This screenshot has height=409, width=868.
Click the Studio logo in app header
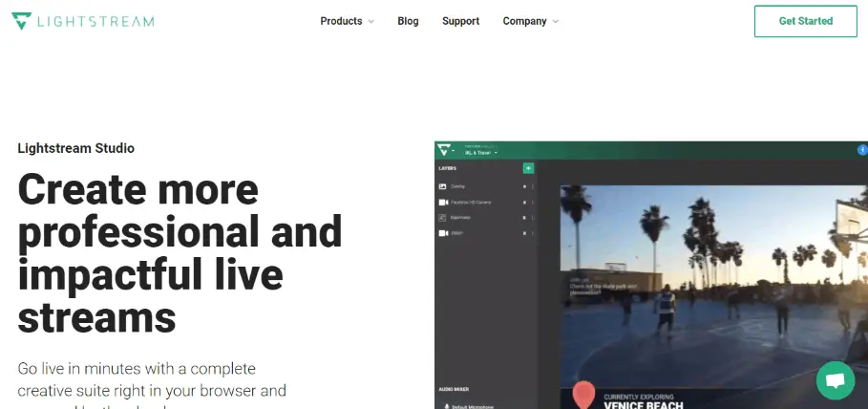(444, 150)
